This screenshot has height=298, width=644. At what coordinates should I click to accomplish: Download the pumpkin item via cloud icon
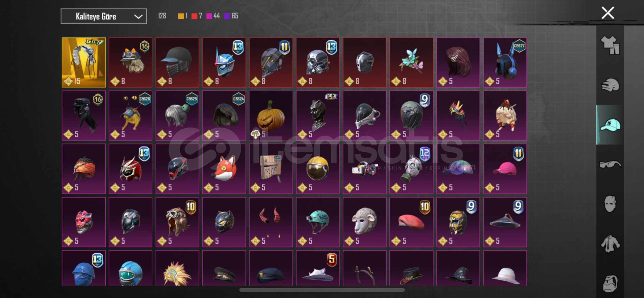click(255, 134)
